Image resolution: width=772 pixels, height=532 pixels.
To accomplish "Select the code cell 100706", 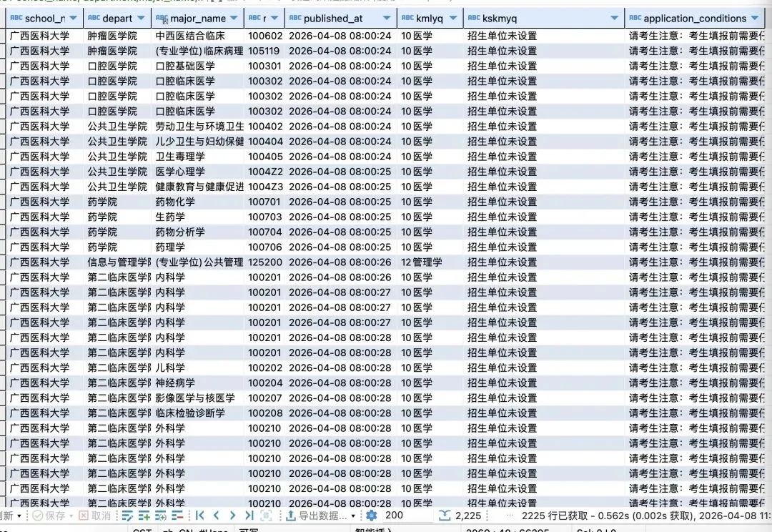I will tap(265, 247).
